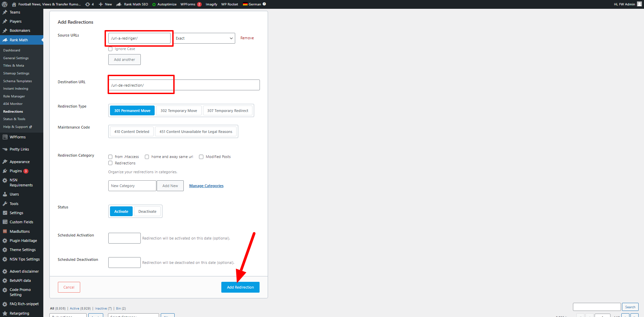
Task: Enable the Ignore Case checkbox
Action: click(110, 49)
